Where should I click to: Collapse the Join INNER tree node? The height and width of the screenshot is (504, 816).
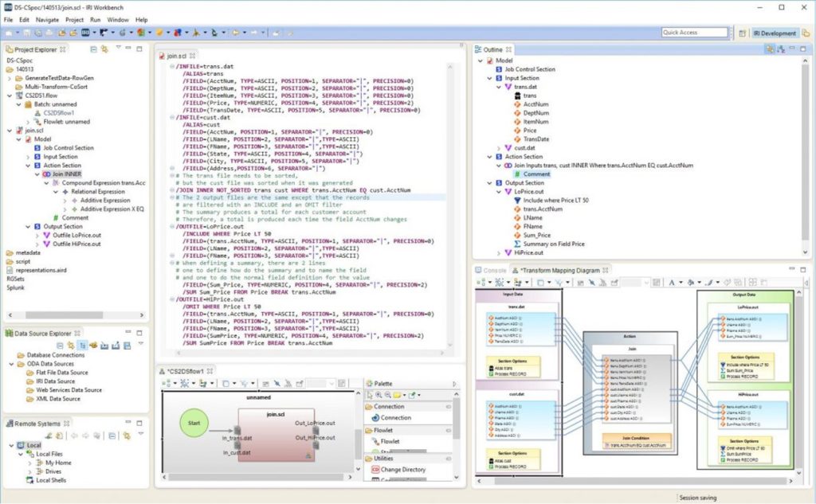pyautogui.click(x=37, y=174)
